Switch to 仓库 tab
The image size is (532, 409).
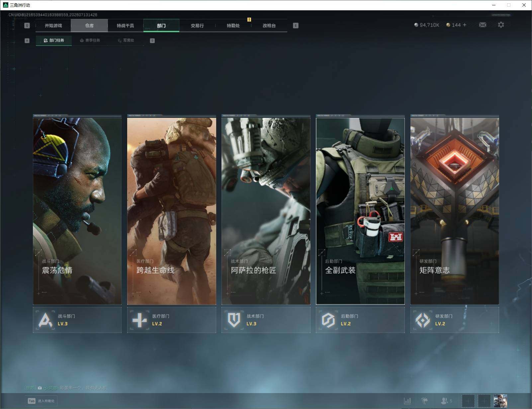click(x=89, y=26)
